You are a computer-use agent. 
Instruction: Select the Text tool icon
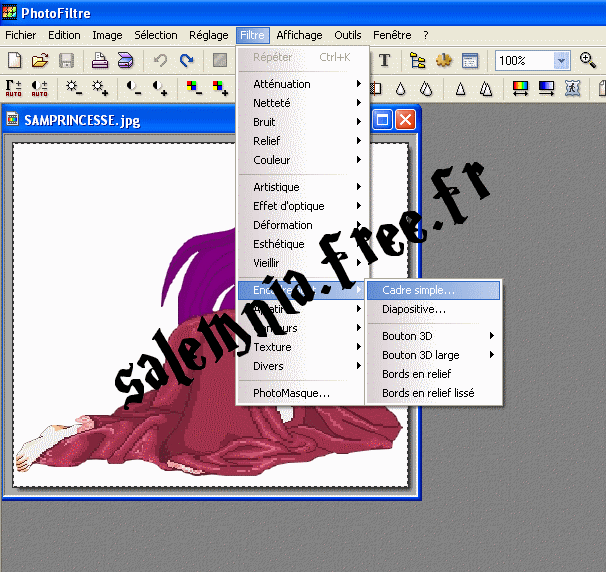click(x=384, y=61)
